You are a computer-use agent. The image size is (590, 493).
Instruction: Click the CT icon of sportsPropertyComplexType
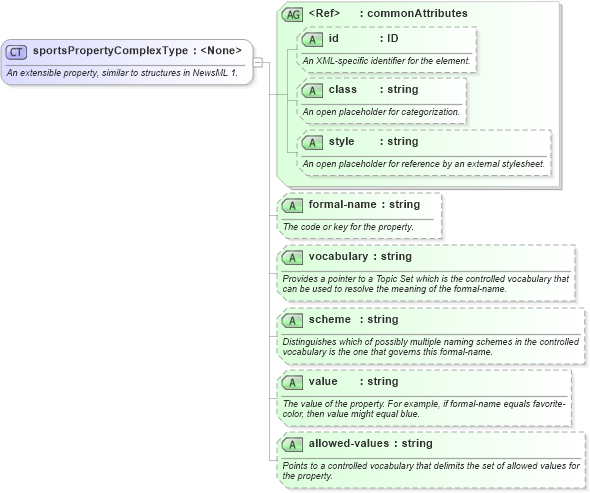(x=16, y=52)
